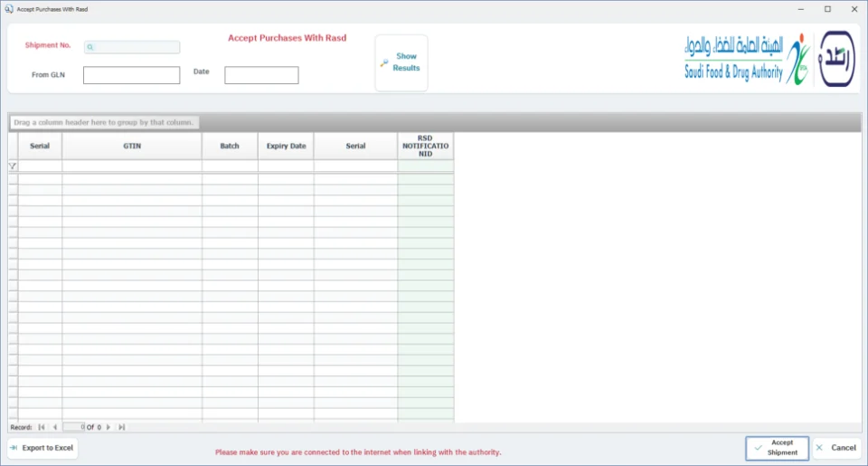Click the record number box in navigator
868x466 pixels.
click(74, 427)
